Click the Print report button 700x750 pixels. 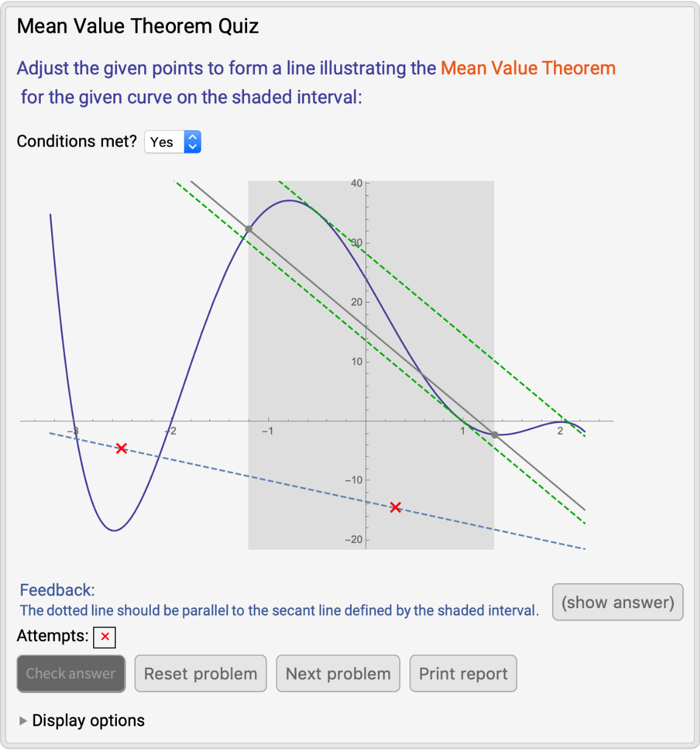463,673
